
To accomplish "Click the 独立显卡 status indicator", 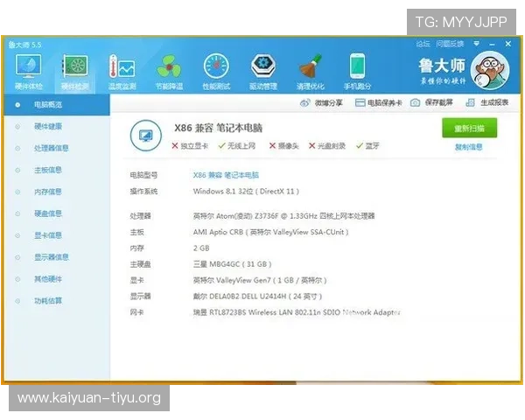I will 190,146.
